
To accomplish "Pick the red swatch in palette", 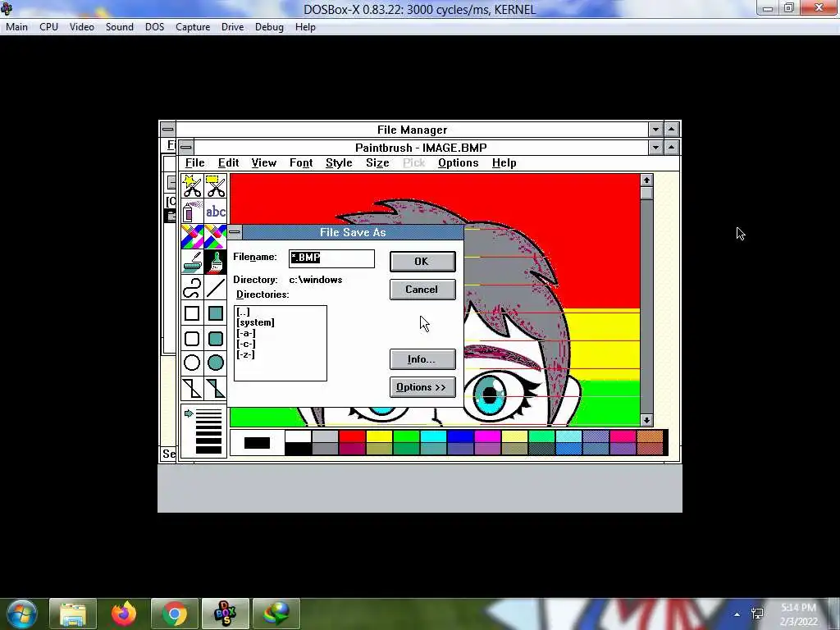I will pos(352,436).
